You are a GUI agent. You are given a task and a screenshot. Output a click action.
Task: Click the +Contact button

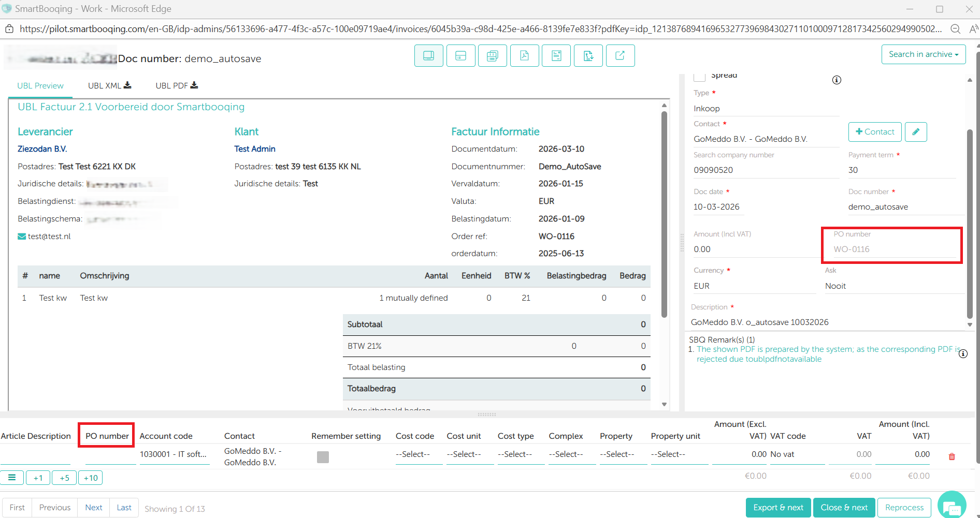click(x=875, y=132)
